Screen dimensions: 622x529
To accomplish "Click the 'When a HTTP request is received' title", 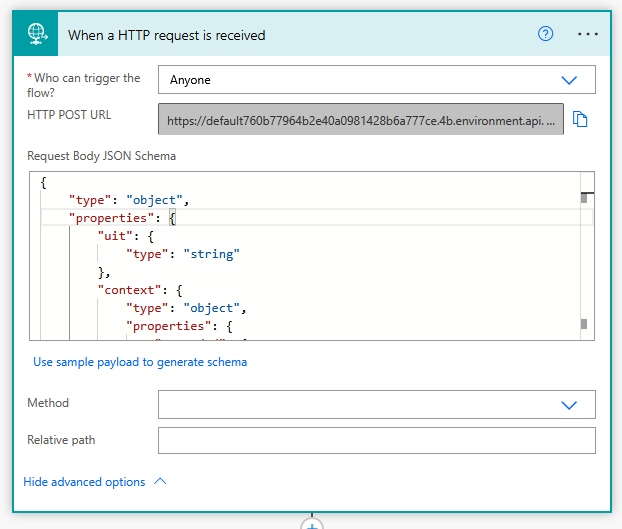I will tap(167, 35).
